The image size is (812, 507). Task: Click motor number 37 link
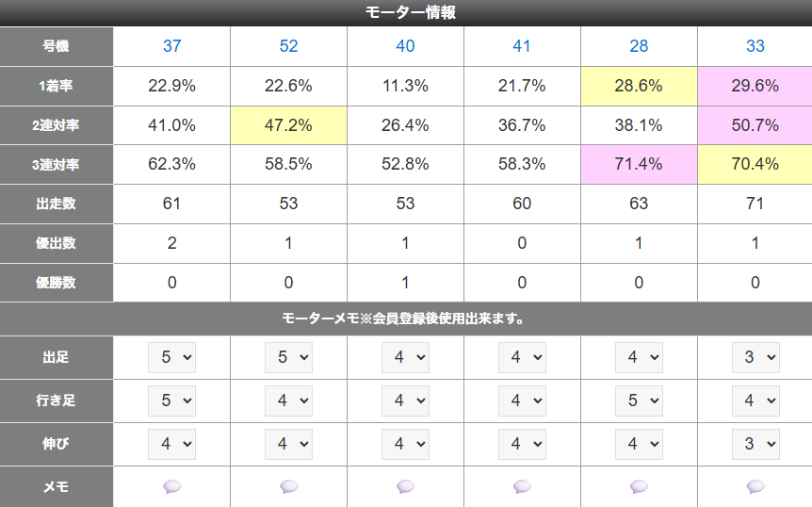(171, 46)
